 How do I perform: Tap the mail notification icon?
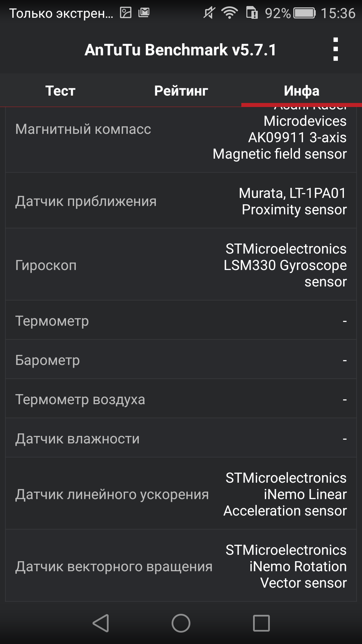[144, 13]
